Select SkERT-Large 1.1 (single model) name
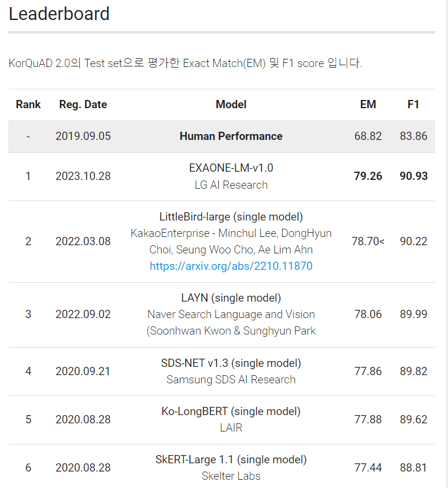The image size is (448, 488). click(x=231, y=460)
